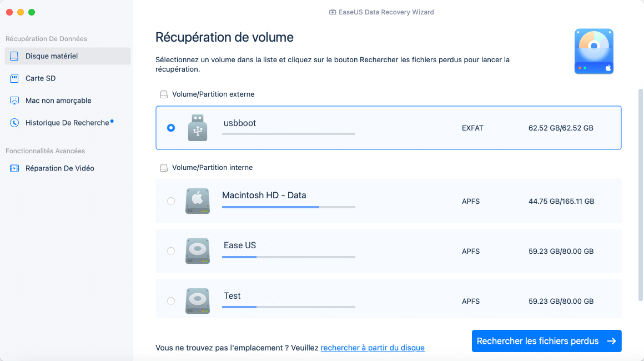The height and width of the screenshot is (361, 644).
Task: Click the Fonctionnalités Avancées sidebar header
Action: coord(45,151)
